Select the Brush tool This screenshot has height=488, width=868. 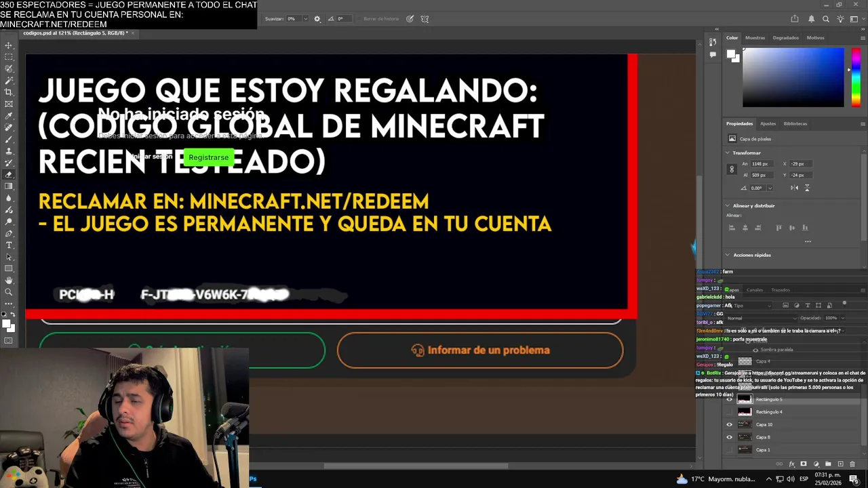9,139
